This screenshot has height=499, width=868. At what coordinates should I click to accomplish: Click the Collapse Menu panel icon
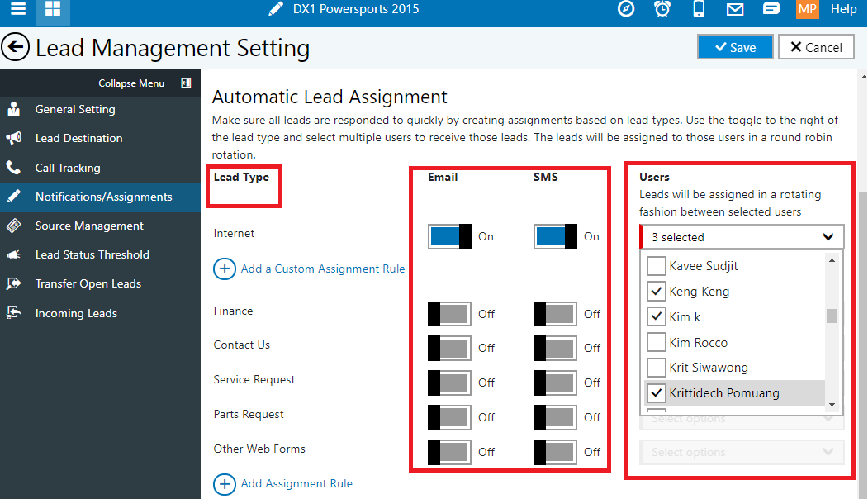(x=186, y=83)
